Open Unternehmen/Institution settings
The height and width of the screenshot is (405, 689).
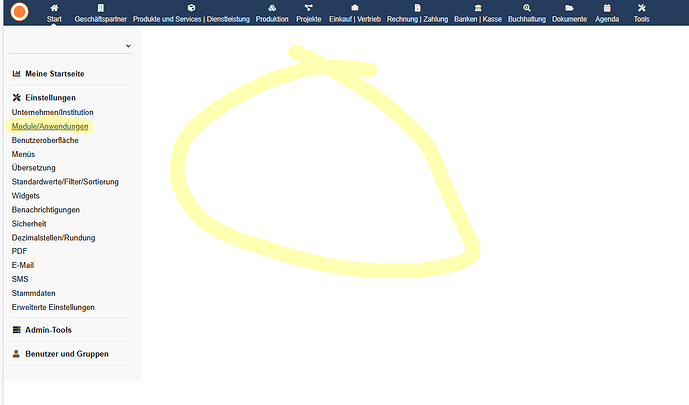pos(52,112)
